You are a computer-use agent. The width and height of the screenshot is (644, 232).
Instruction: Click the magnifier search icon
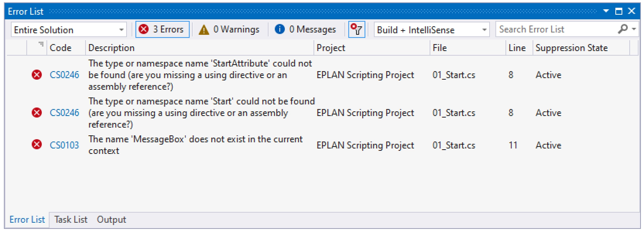pos(623,29)
